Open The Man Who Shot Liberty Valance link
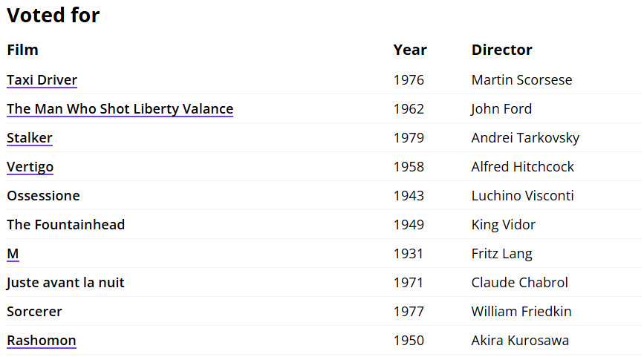Image resolution: width=644 pixels, height=357 pixels. [x=120, y=109]
